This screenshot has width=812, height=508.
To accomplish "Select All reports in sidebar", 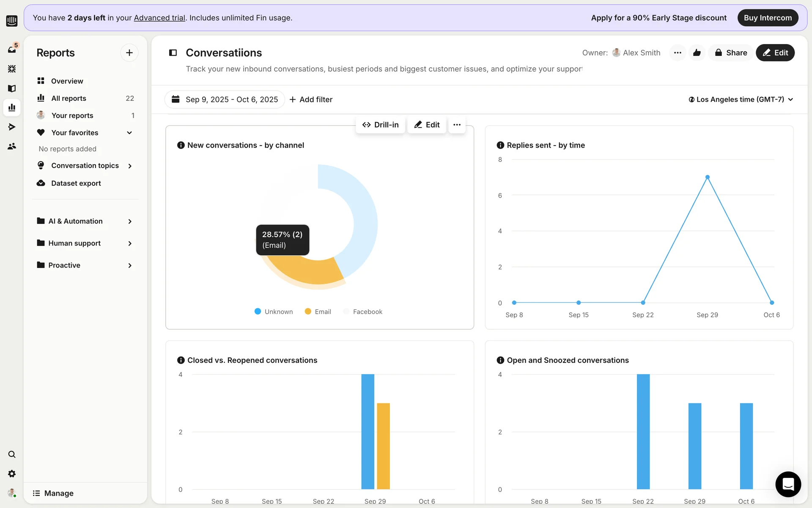I will pos(69,98).
